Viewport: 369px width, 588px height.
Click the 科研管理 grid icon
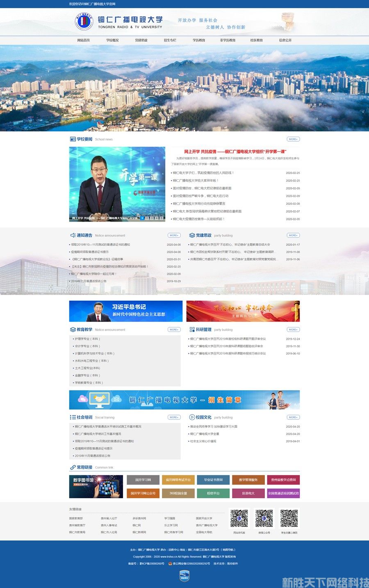click(x=192, y=329)
